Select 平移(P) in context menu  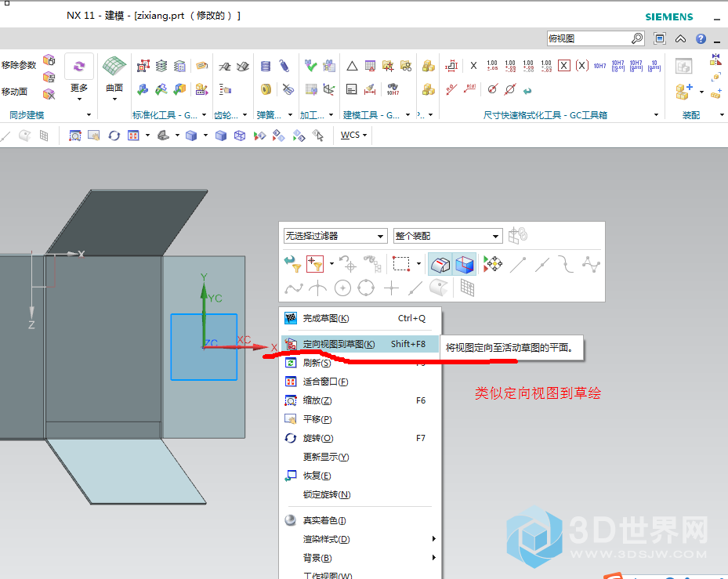point(360,419)
